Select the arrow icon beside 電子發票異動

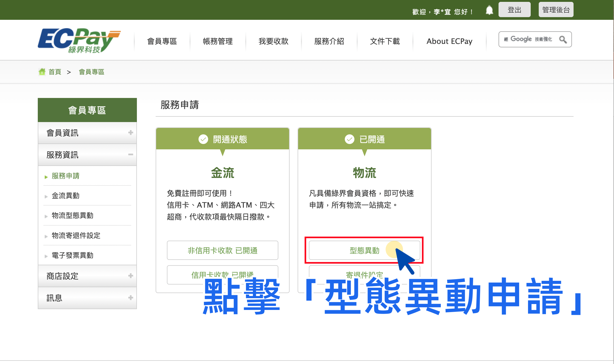coord(46,256)
